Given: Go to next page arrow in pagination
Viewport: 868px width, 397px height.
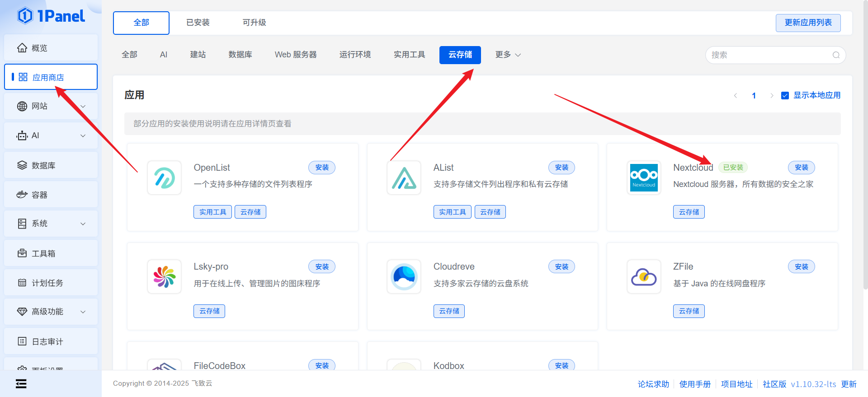Looking at the screenshot, I should point(772,96).
